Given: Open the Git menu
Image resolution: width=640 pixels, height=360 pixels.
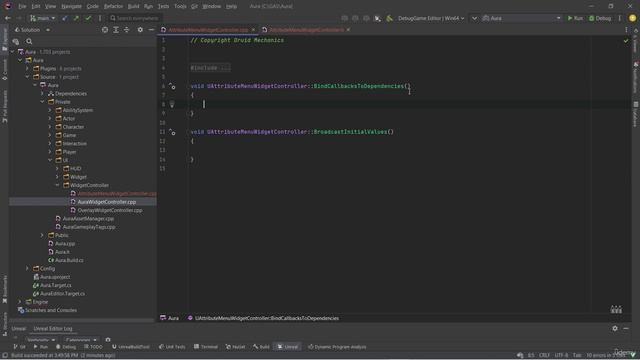Looking at the screenshot, I should (x=194, y=6).
